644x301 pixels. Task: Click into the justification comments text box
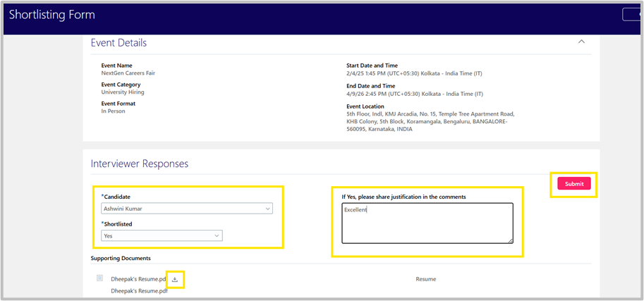[427, 223]
